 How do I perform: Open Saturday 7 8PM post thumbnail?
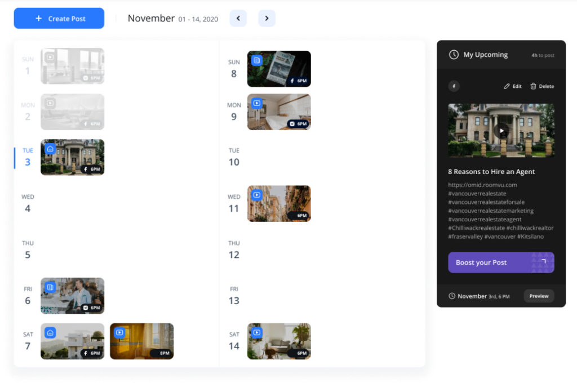tap(141, 341)
